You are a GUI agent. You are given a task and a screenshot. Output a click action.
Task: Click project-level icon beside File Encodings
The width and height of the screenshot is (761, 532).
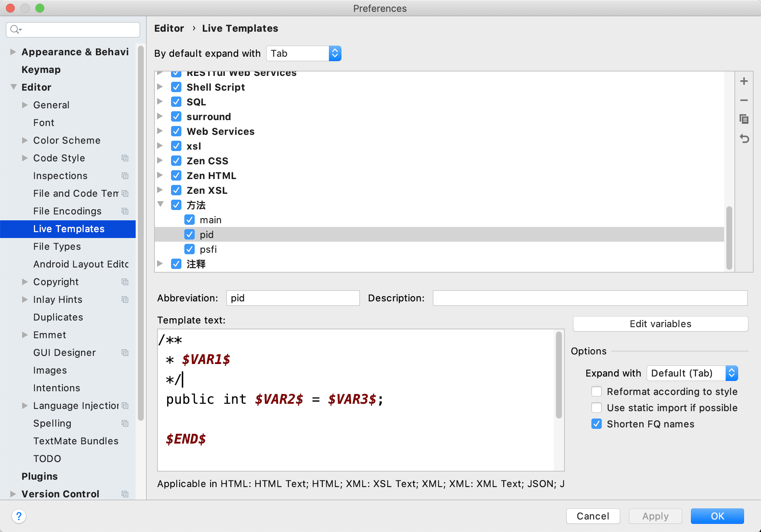coord(125,211)
